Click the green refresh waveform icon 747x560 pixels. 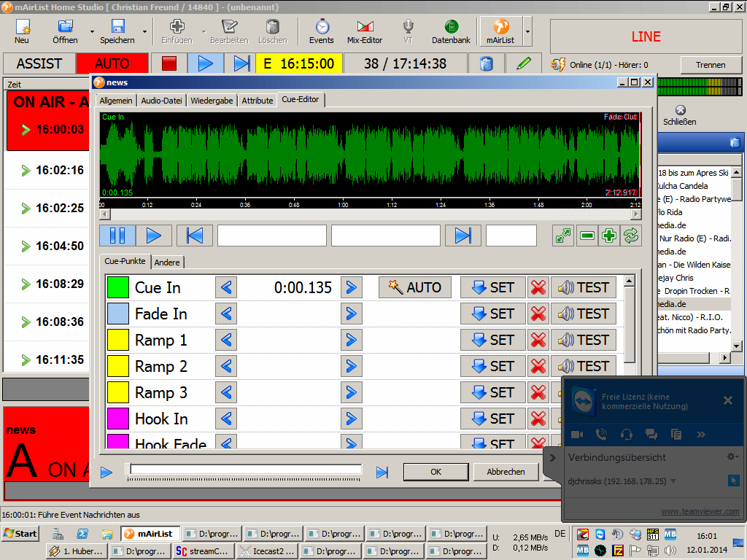point(631,236)
